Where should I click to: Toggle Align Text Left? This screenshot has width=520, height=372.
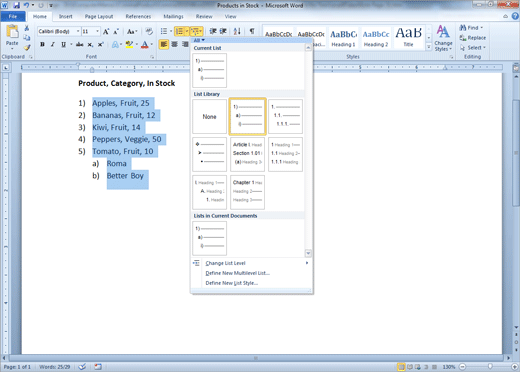[164, 44]
